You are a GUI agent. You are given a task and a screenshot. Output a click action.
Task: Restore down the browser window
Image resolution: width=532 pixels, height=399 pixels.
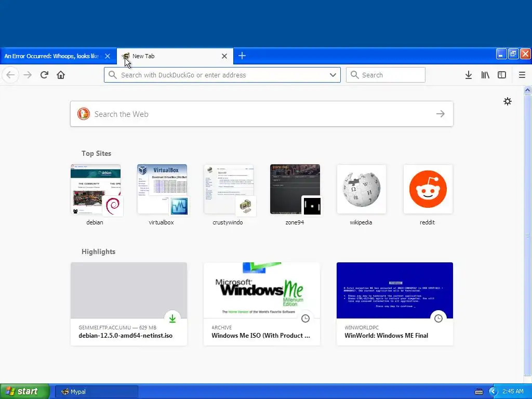513,54
